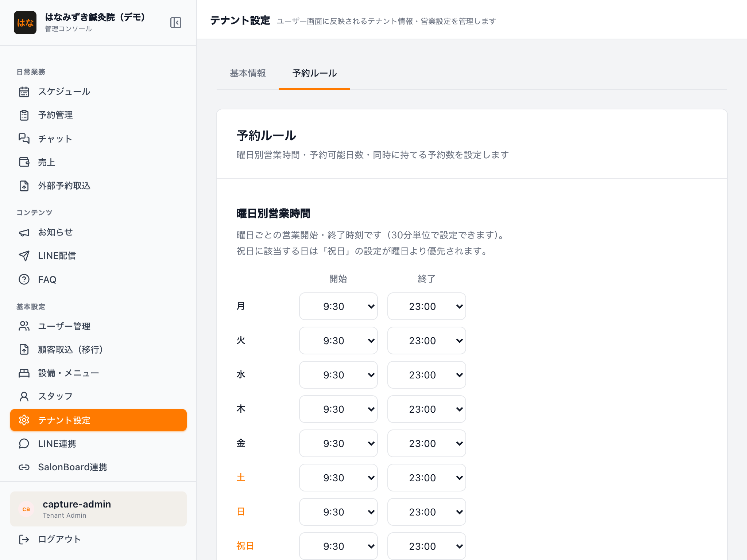The image size is (747, 560).
Task: Click the テナント設定 page title
Action: point(240,20)
